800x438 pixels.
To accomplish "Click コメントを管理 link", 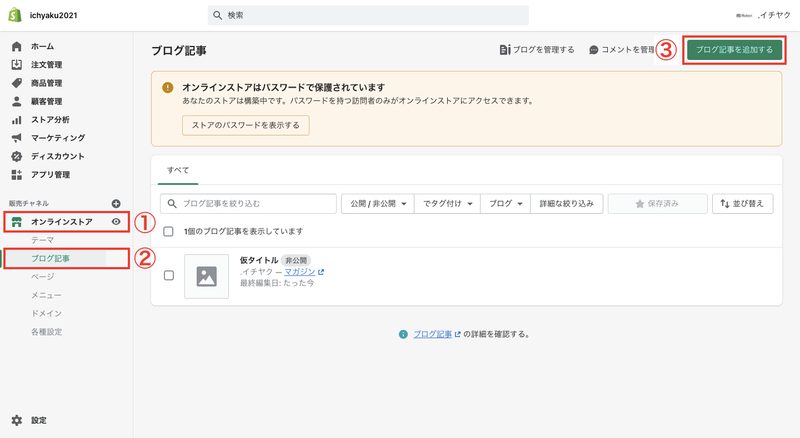I will click(628, 50).
